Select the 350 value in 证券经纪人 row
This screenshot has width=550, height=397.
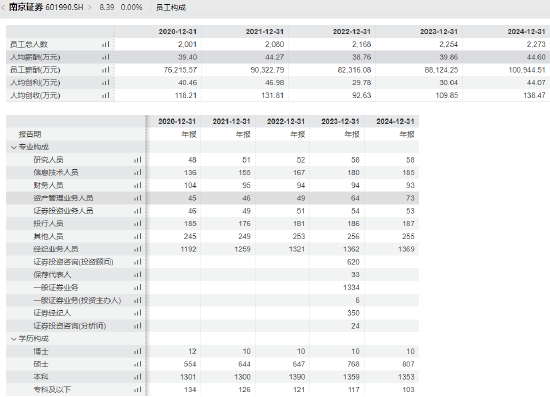354,313
